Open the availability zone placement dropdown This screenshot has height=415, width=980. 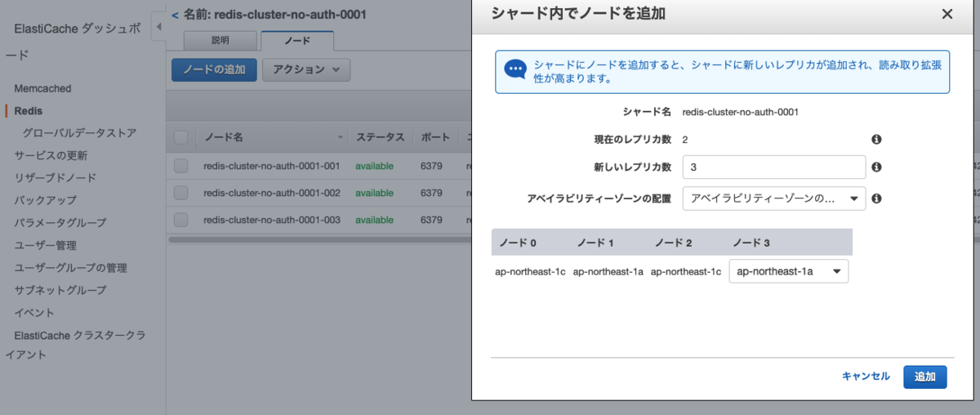tap(774, 199)
